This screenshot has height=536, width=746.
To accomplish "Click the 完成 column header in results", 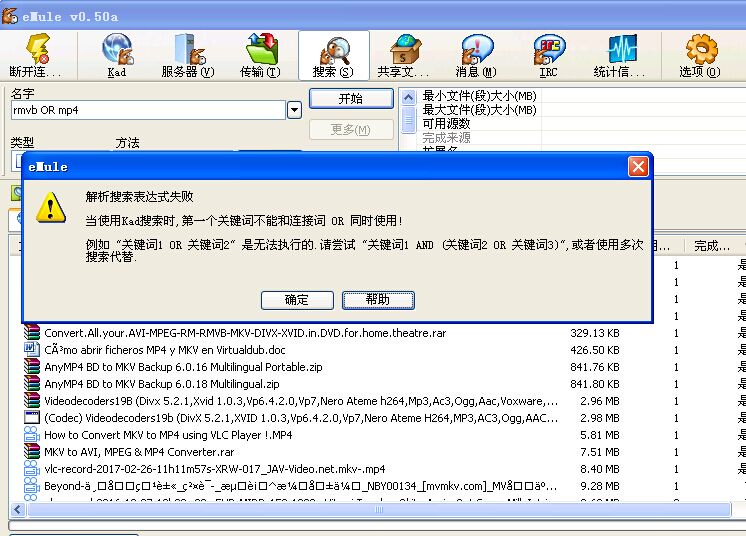I will coord(711,246).
